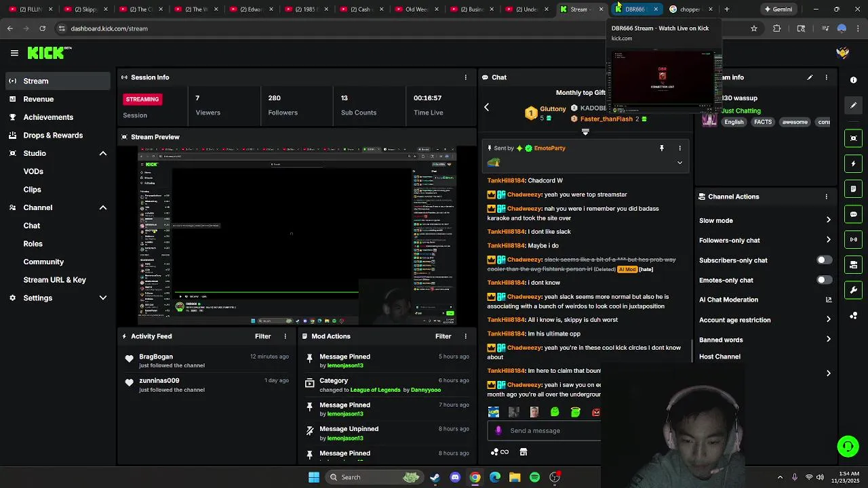Click the FACTS tag
The height and width of the screenshot is (488, 868).
[763, 122]
